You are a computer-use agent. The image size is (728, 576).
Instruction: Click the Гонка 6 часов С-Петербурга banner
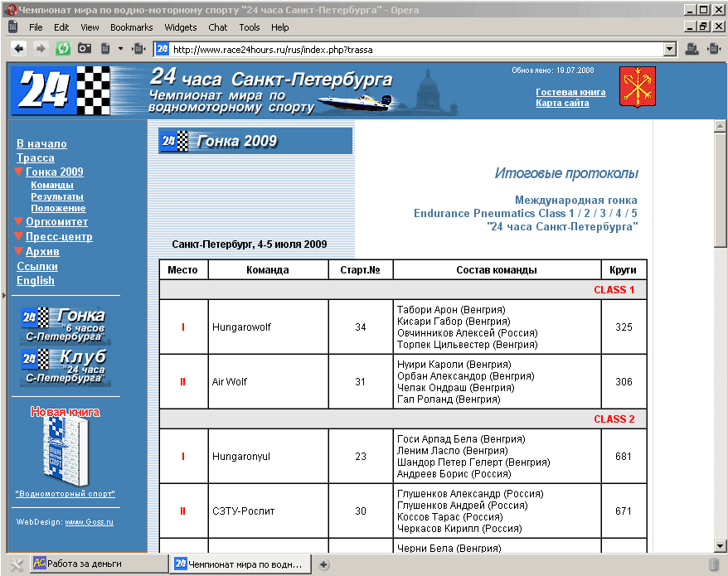pos(65,326)
